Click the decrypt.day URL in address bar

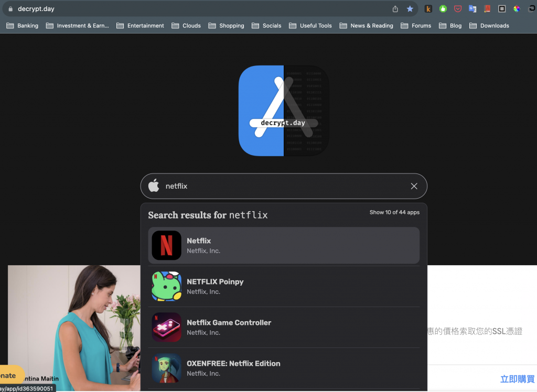[36, 9]
